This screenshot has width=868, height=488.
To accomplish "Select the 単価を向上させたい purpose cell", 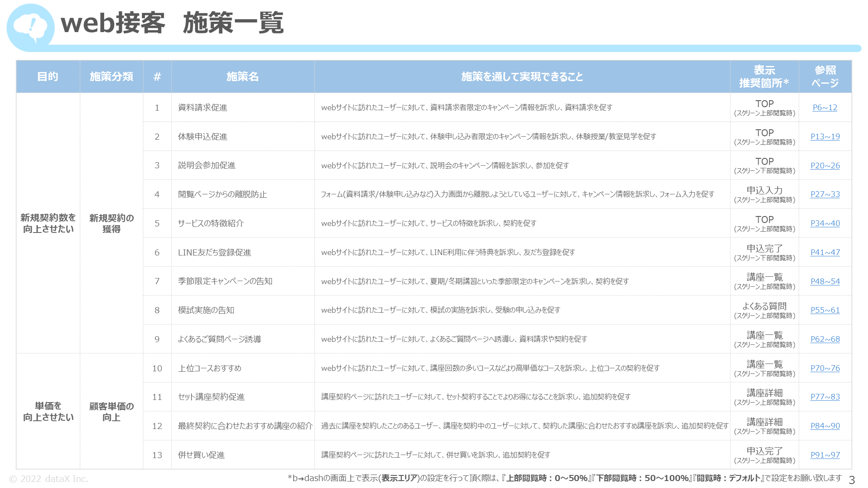I will tap(48, 411).
